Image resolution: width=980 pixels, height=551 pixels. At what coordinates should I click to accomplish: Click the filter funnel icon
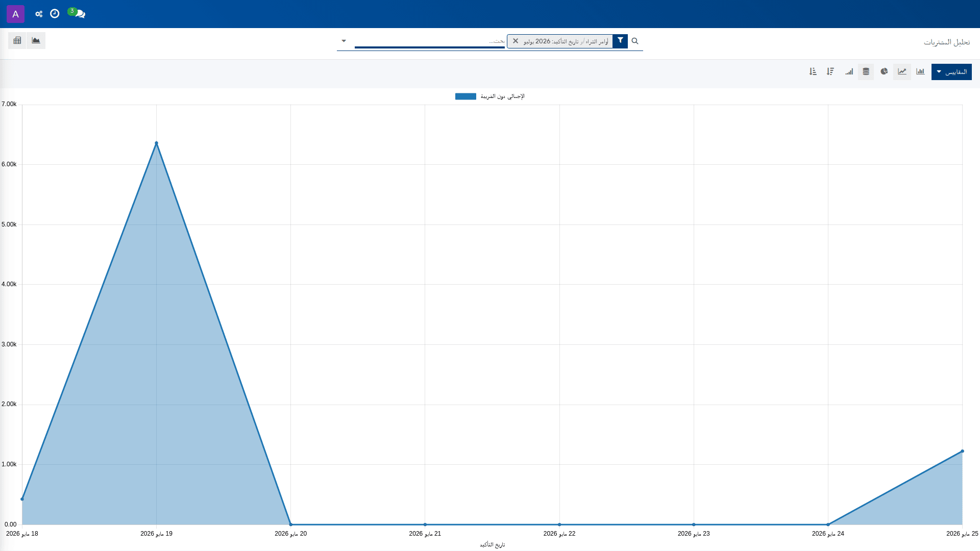pyautogui.click(x=620, y=40)
